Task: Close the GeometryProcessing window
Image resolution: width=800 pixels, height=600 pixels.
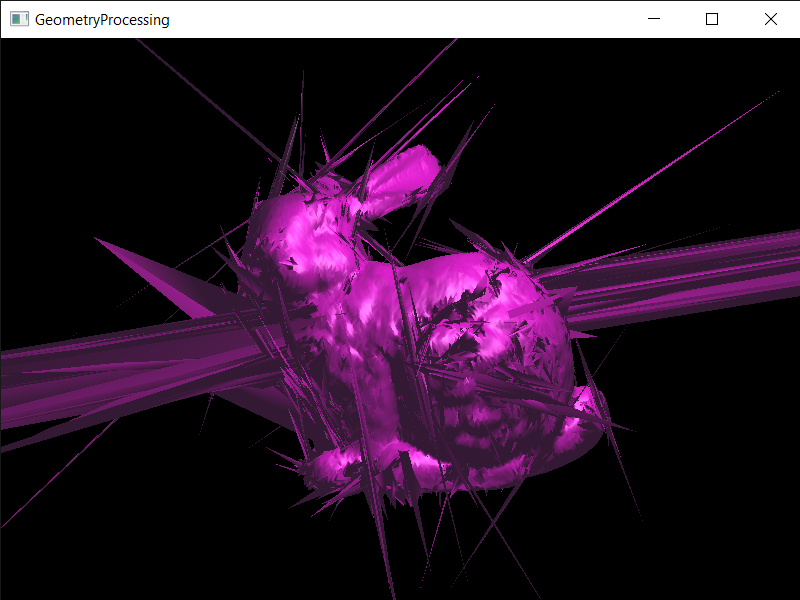Action: (770, 19)
